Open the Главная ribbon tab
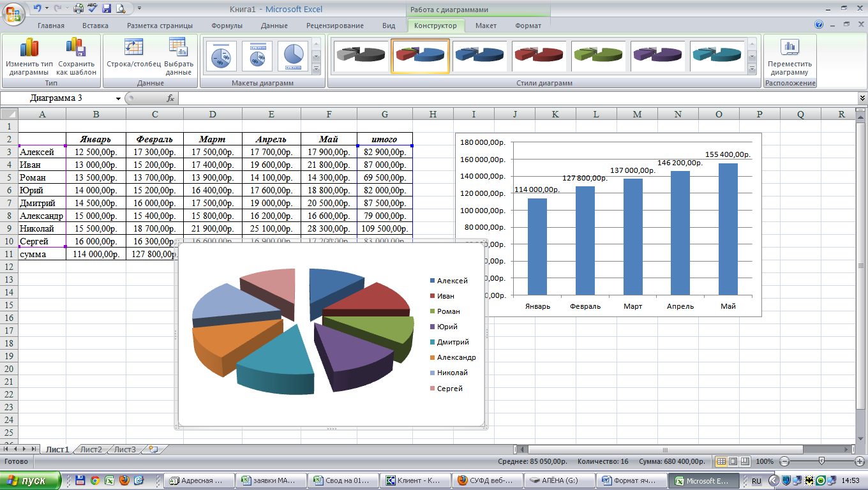Viewport: 868px width, 490px height. 51,26
